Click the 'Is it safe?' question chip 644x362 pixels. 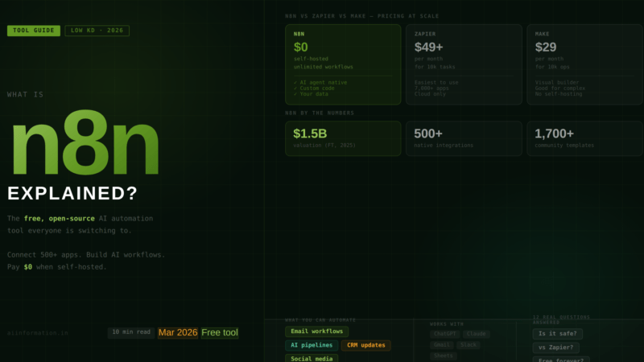[557, 334]
